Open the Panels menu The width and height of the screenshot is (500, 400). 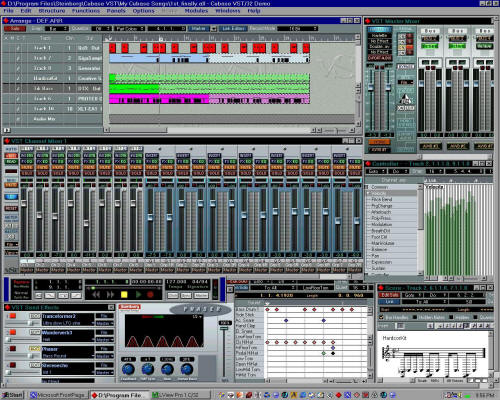(116, 11)
